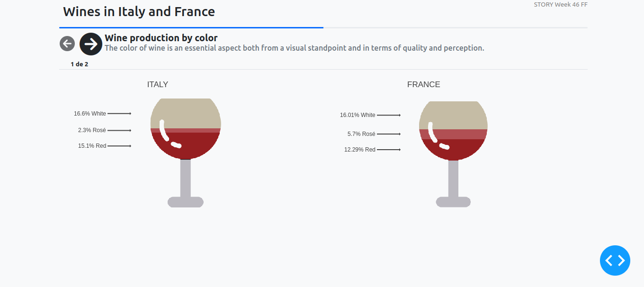Select France's 12.29% Red label
This screenshot has height=287, width=644.
[x=360, y=150]
